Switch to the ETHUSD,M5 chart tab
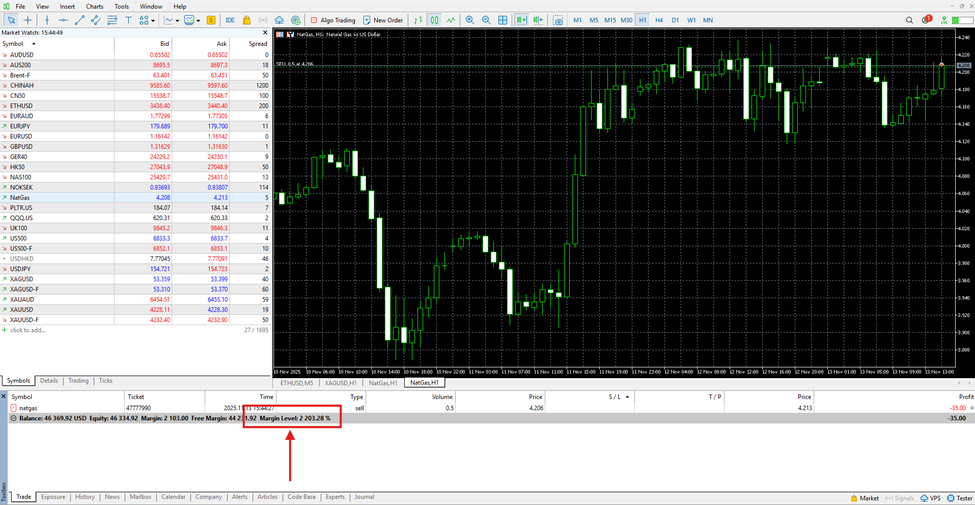Screen dimensions: 975x505 (297, 383)
